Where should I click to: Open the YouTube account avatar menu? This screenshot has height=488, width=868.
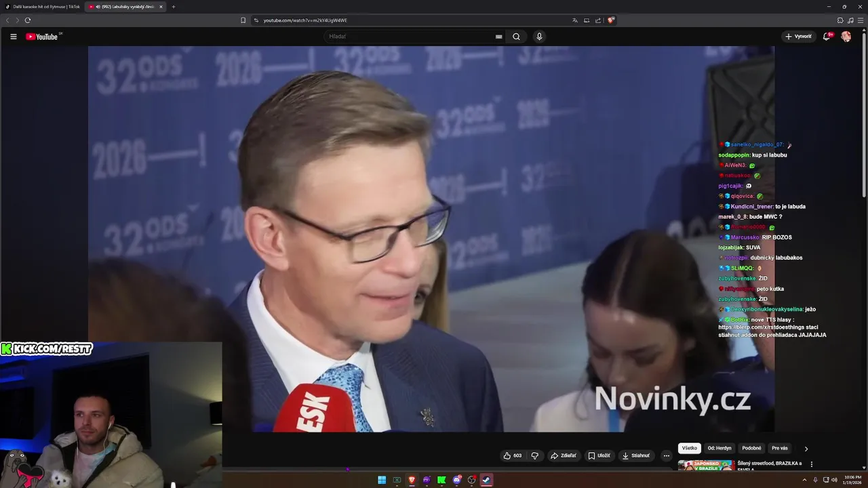click(x=846, y=37)
